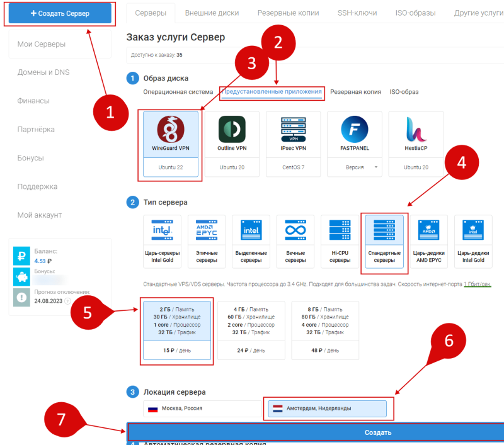
Task: Go to Финансы in the sidebar
Action: pyautogui.click(x=33, y=101)
